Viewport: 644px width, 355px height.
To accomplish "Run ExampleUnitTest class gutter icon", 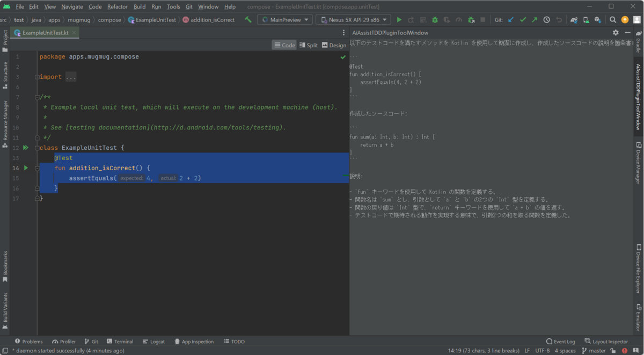I will point(25,148).
